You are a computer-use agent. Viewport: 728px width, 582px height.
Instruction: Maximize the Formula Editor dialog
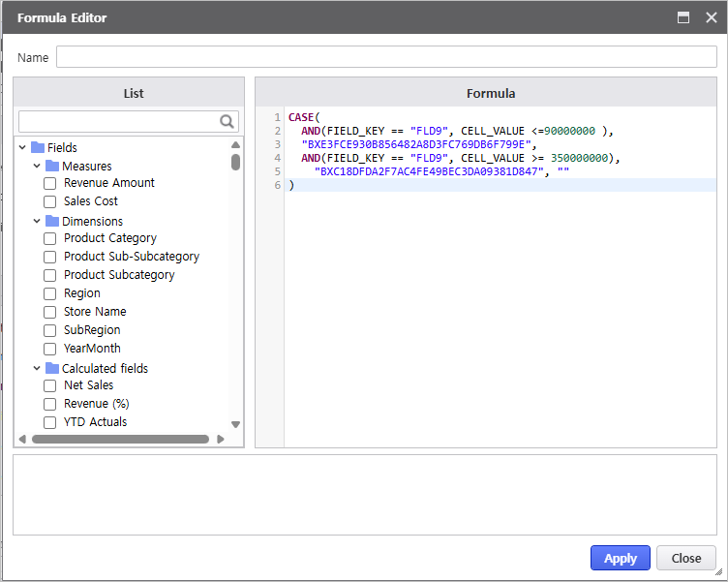pyautogui.click(x=683, y=17)
